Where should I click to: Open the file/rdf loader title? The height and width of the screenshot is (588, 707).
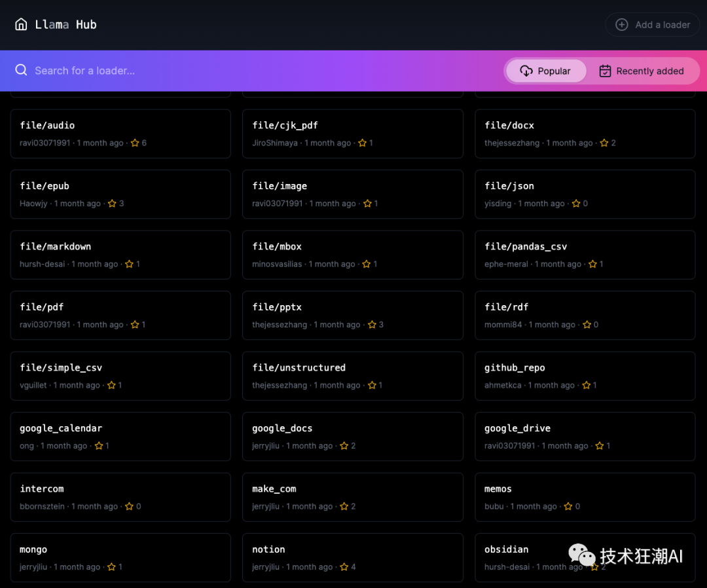click(506, 307)
